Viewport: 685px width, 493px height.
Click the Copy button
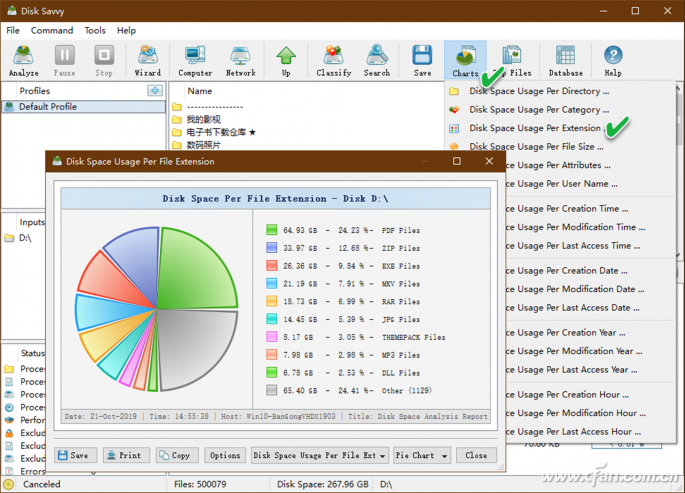click(x=177, y=455)
